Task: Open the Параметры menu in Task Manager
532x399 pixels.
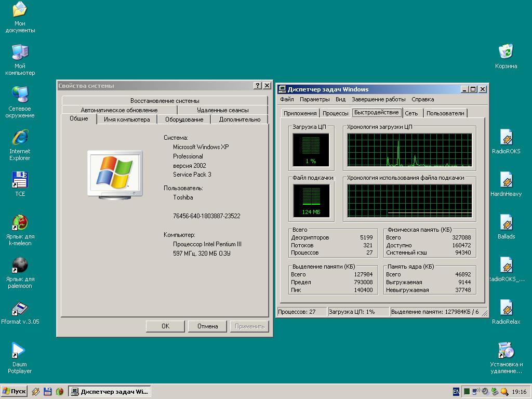Action: point(314,99)
